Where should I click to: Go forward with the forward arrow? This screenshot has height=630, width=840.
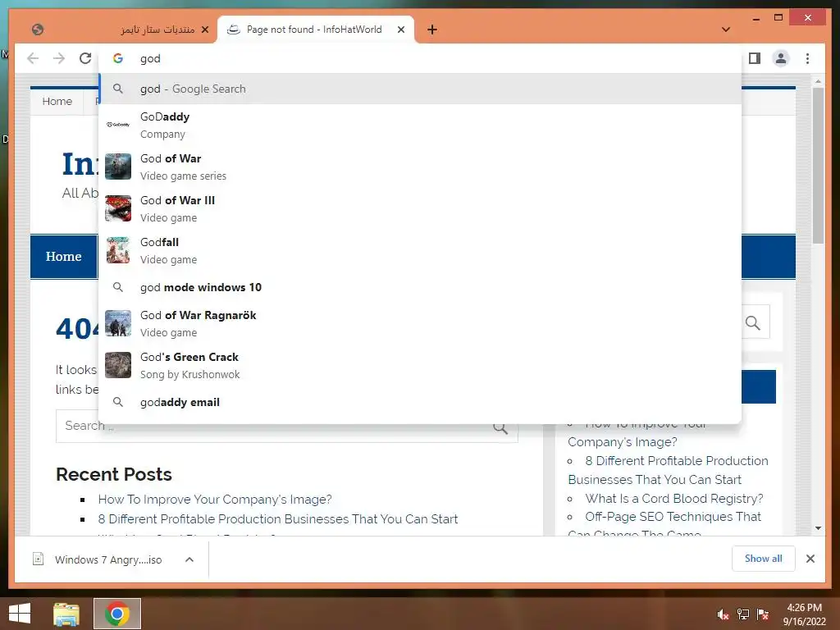(59, 58)
